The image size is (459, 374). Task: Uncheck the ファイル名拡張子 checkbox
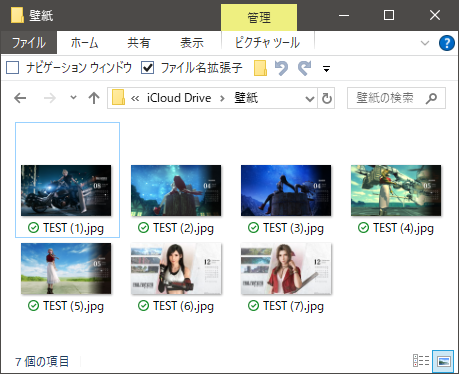(x=147, y=68)
